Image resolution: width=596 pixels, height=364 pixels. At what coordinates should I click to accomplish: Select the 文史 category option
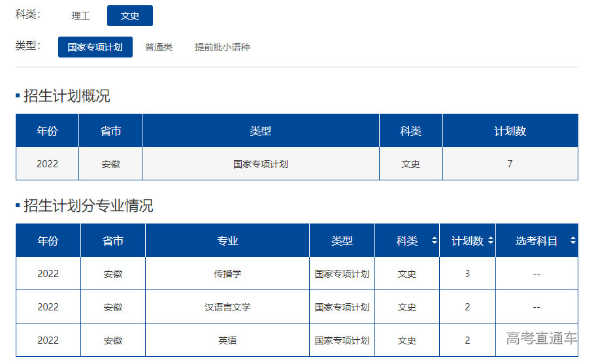[130, 16]
